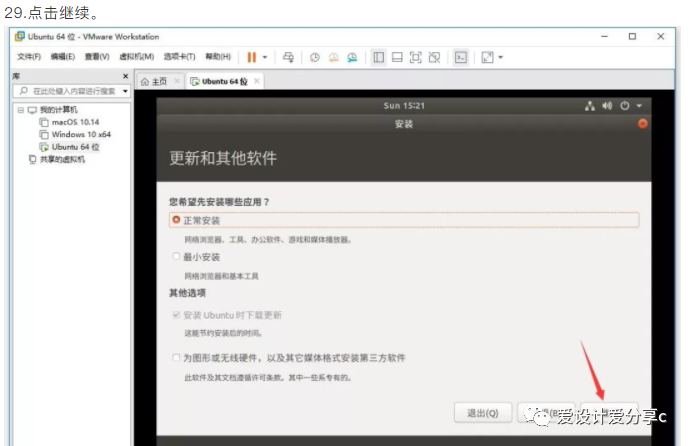Open the library search dropdown arrow
The image size is (689, 446).
[x=125, y=91]
